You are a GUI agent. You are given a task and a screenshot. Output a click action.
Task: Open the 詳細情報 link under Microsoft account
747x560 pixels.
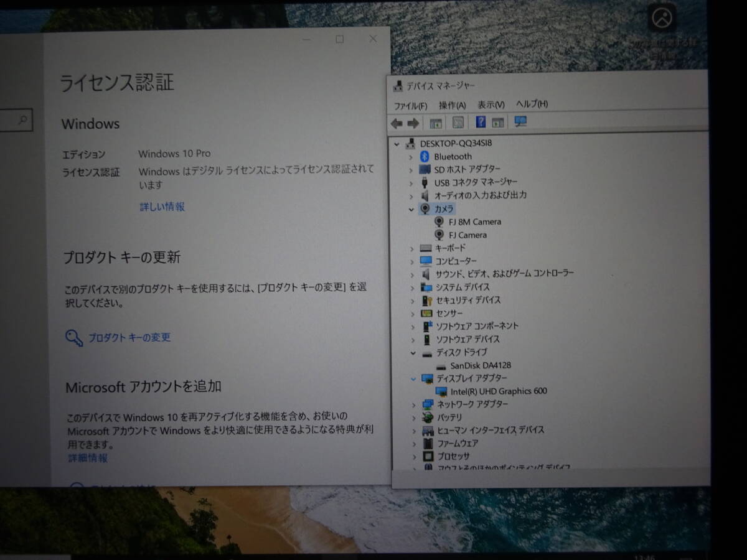(88, 458)
